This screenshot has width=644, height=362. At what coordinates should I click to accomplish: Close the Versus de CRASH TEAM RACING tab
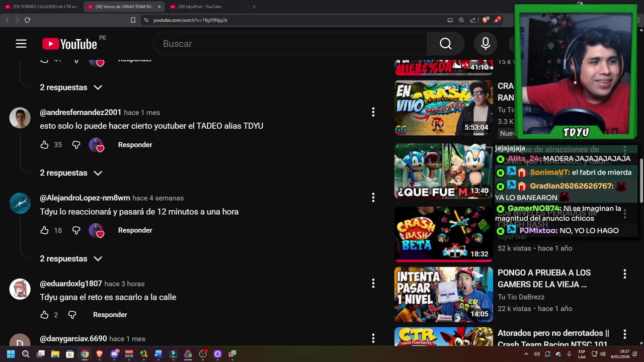click(x=159, y=7)
